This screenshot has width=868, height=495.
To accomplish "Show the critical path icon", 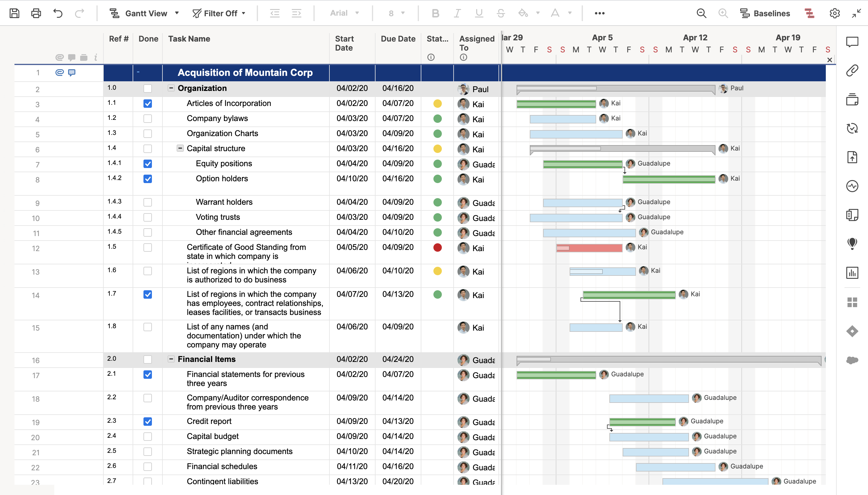I will coord(810,13).
